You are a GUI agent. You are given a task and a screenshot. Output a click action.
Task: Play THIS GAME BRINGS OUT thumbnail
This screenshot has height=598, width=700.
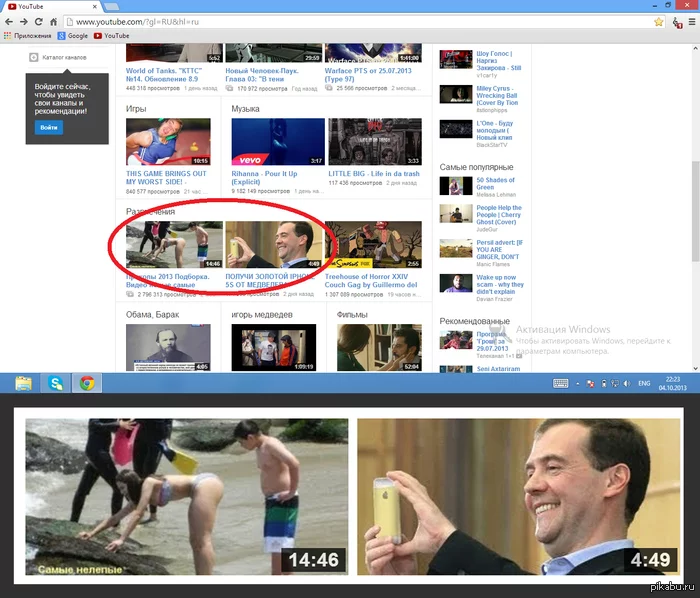pyautogui.click(x=168, y=141)
